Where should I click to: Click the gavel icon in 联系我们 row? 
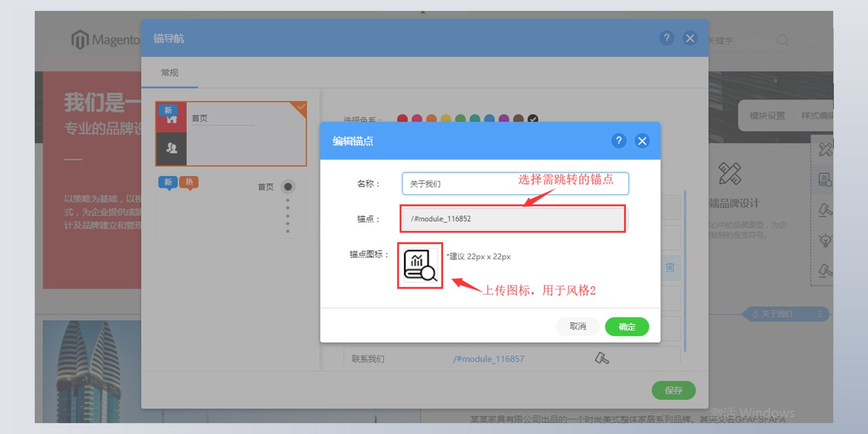click(602, 358)
